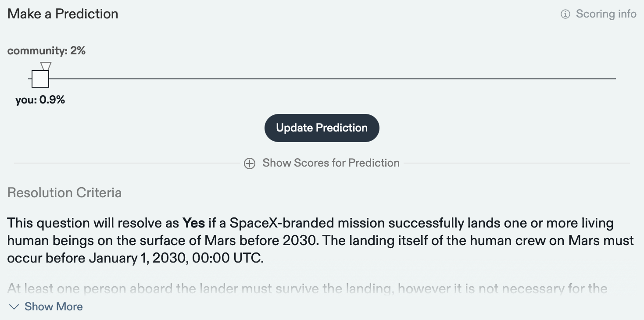Screen dimensions: 644x320
Task: Click the bold Yes word
Action: [194, 224]
